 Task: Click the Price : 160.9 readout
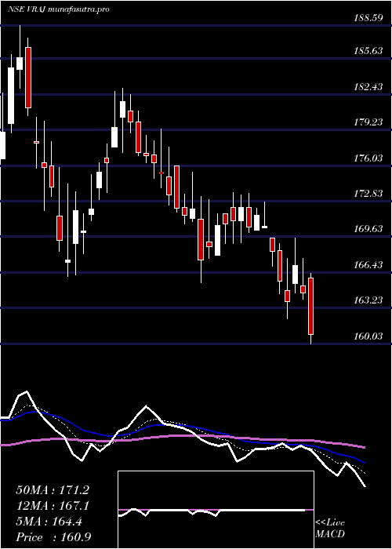53,537
